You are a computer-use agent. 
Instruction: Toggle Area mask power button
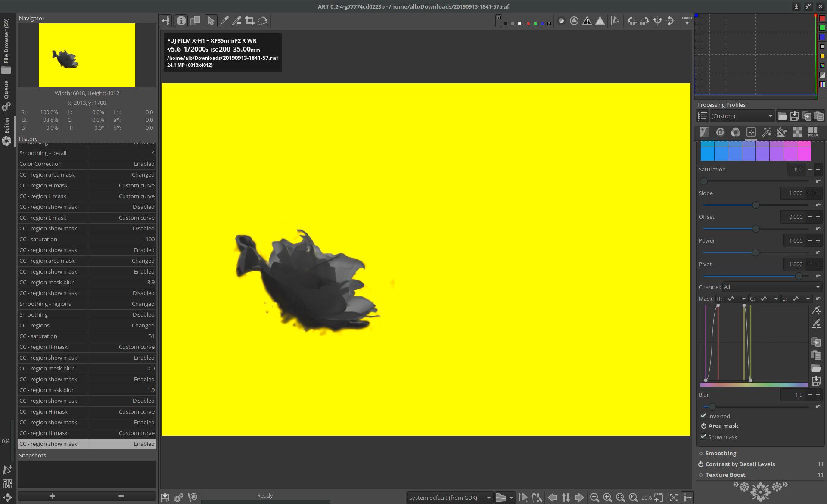tap(703, 426)
